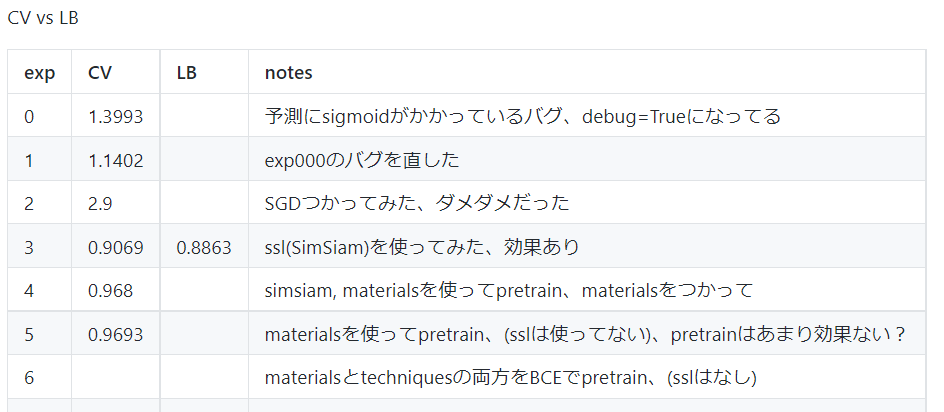The image size is (944, 412).
Task: Click the 'exp000のバグを直した' note
Action: click(362, 160)
